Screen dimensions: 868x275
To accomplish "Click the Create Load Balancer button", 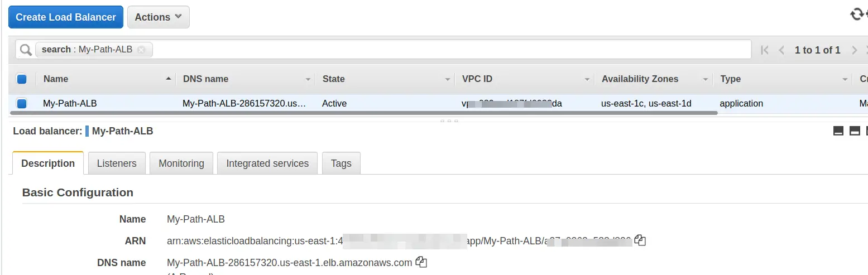I will tap(66, 17).
